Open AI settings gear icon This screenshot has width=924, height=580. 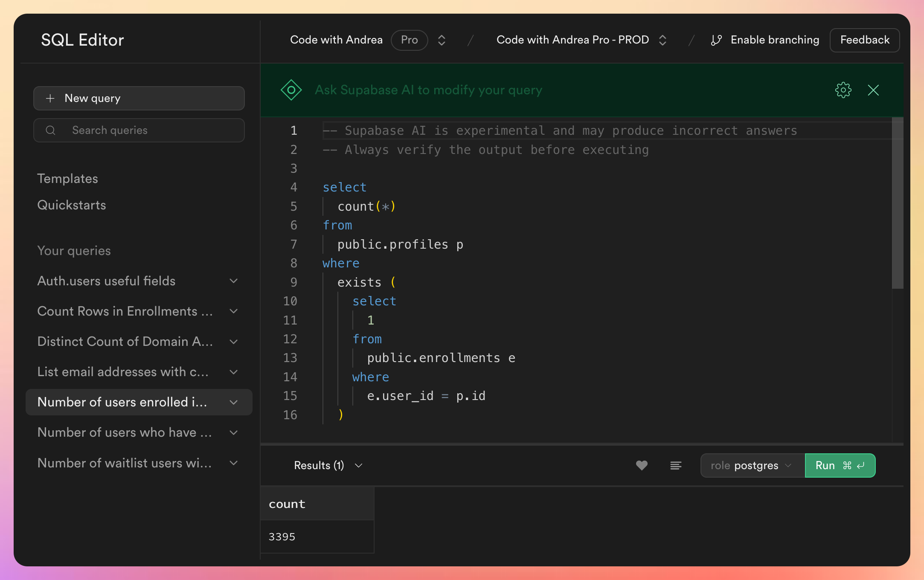click(x=843, y=90)
